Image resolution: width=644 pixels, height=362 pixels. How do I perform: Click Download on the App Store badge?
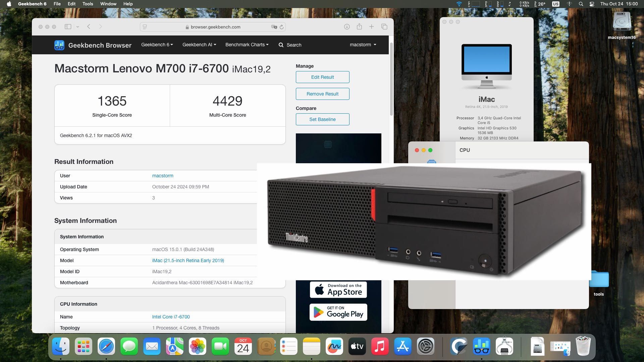point(338,290)
